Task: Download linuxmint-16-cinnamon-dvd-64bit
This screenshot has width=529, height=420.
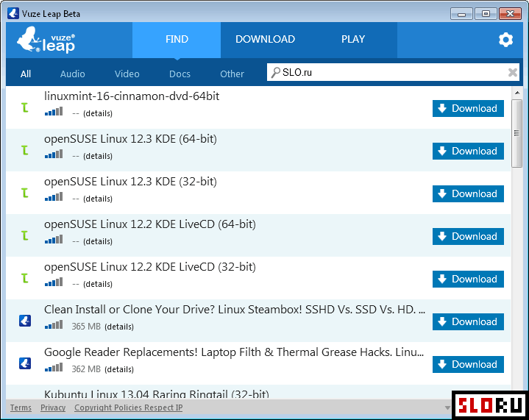Action: 468,108
